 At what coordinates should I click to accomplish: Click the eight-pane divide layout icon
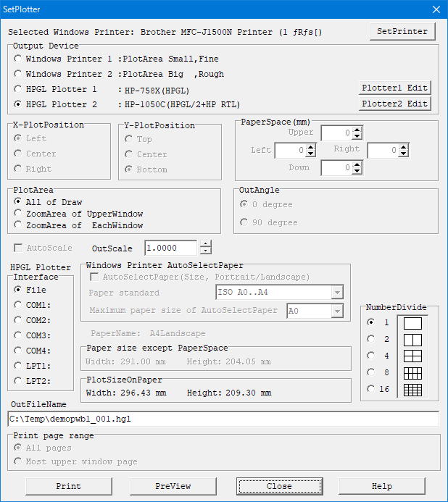(412, 373)
